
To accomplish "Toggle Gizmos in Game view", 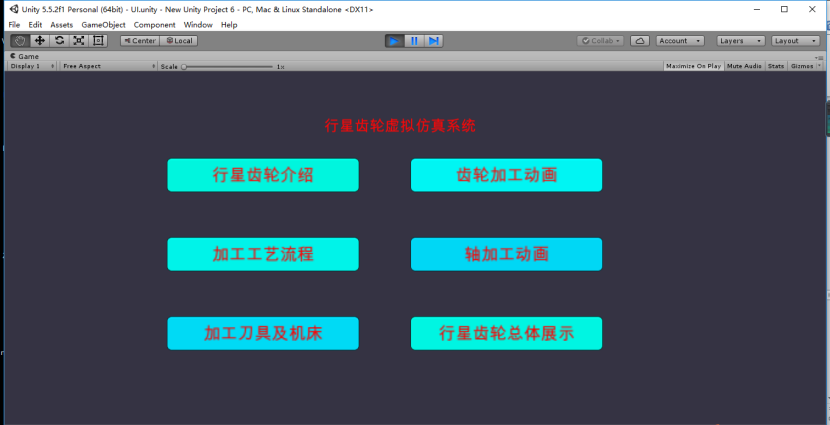I will tap(801, 66).
